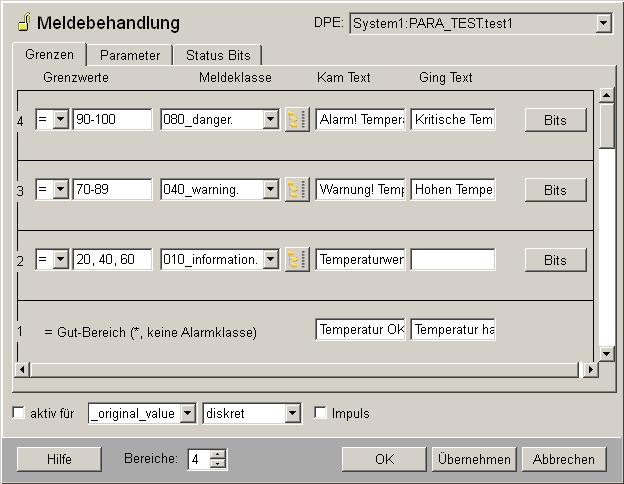Click the horizontal scrollbar left arrow

(x=22, y=369)
